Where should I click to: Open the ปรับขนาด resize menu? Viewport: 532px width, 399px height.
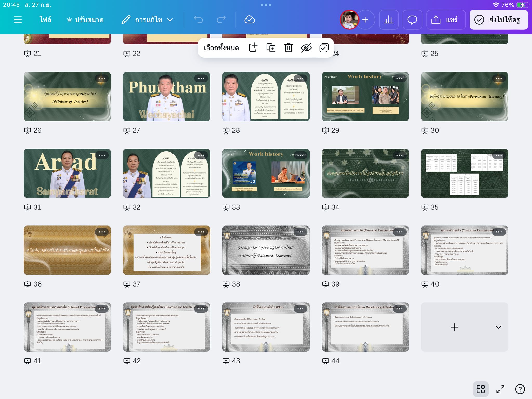coord(85,20)
